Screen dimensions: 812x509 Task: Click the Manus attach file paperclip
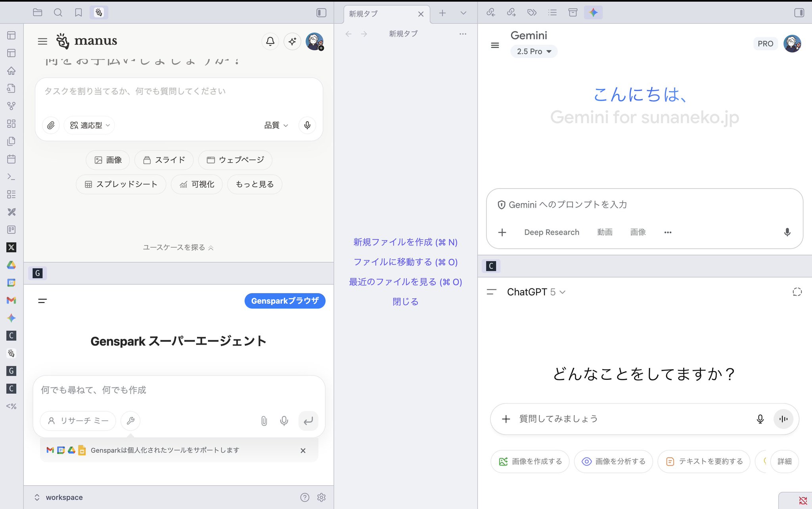click(51, 125)
